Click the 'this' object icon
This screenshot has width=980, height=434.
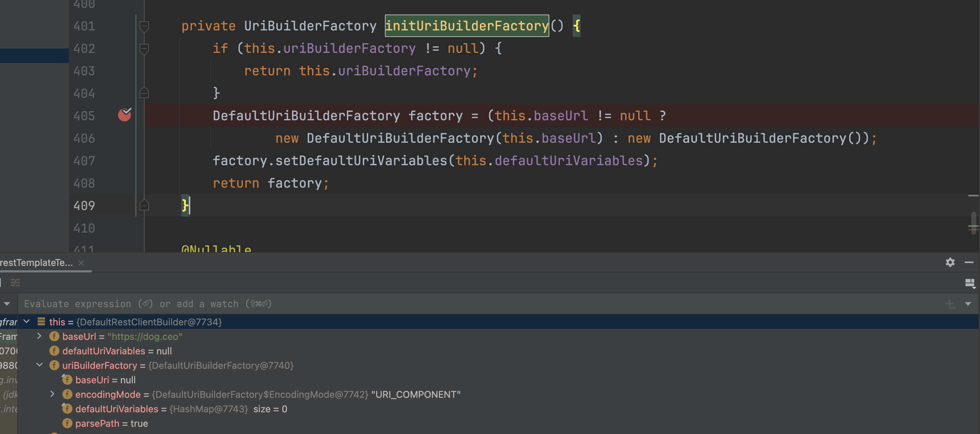(x=41, y=321)
